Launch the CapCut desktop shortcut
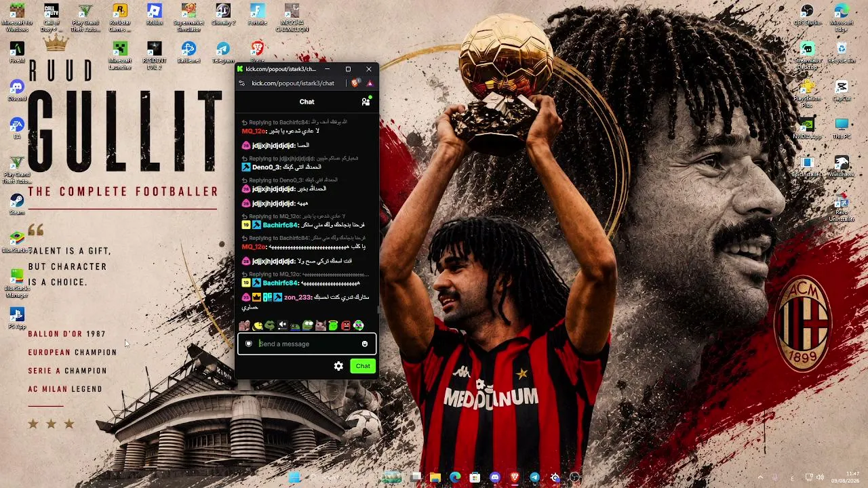The width and height of the screenshot is (868, 488). click(842, 90)
